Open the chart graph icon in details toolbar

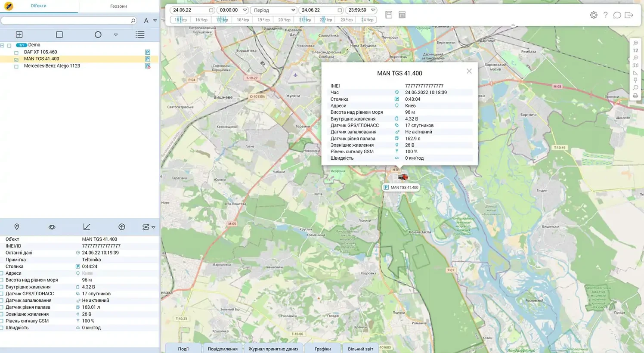point(87,227)
